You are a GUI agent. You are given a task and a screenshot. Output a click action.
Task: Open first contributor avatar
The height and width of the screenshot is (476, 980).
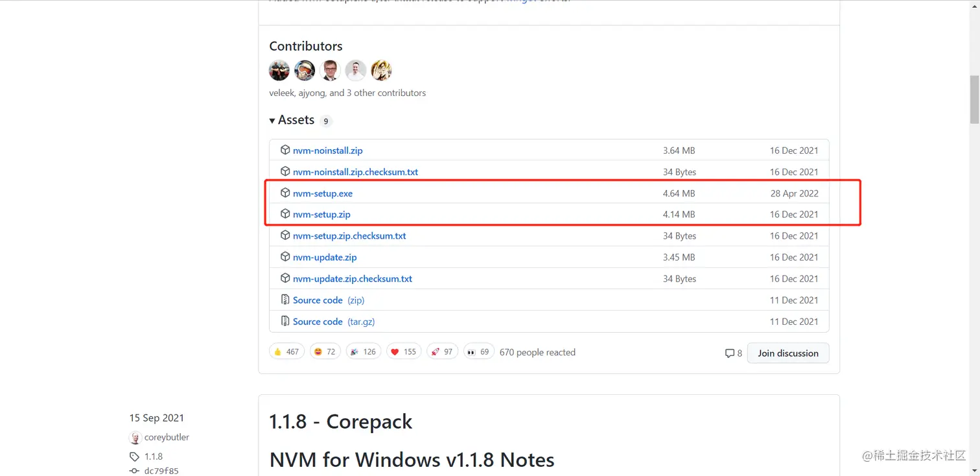pos(279,70)
